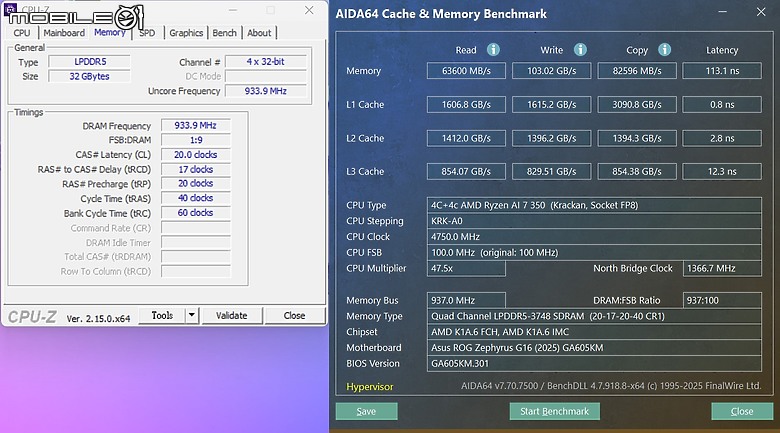Click Memory Type field Quad Channel LPDDR5-3748

pyautogui.click(x=594, y=316)
